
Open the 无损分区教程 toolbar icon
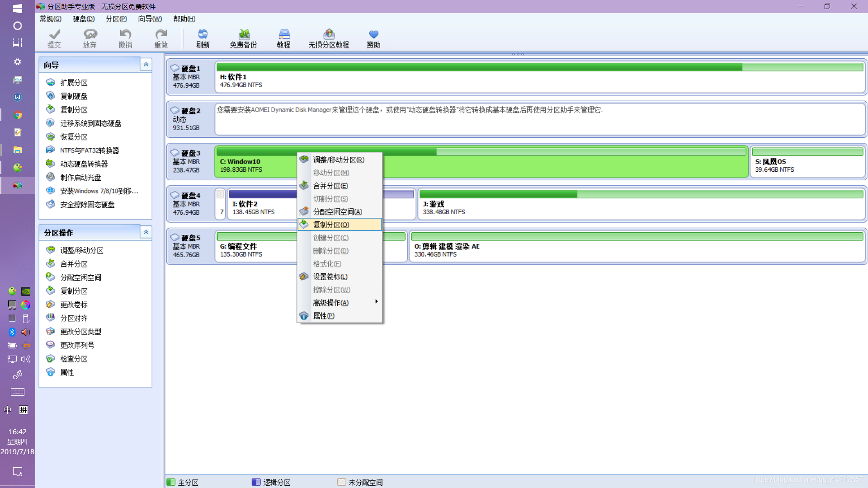(329, 38)
